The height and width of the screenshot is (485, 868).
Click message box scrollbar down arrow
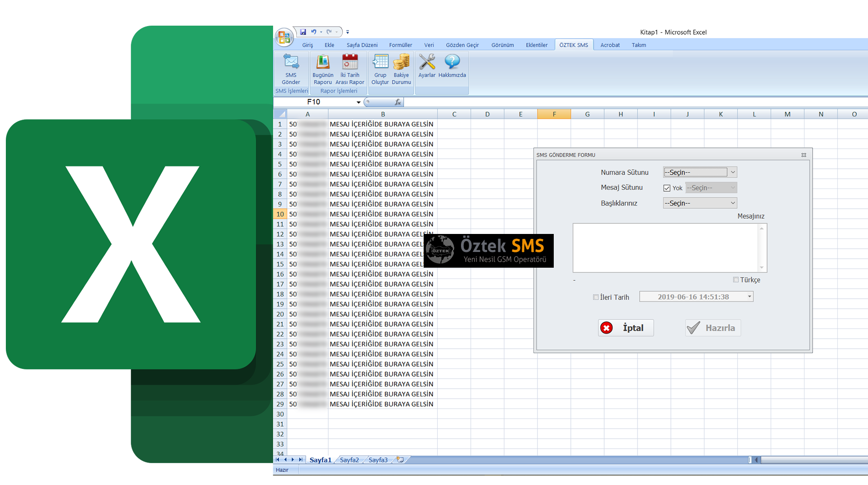762,268
